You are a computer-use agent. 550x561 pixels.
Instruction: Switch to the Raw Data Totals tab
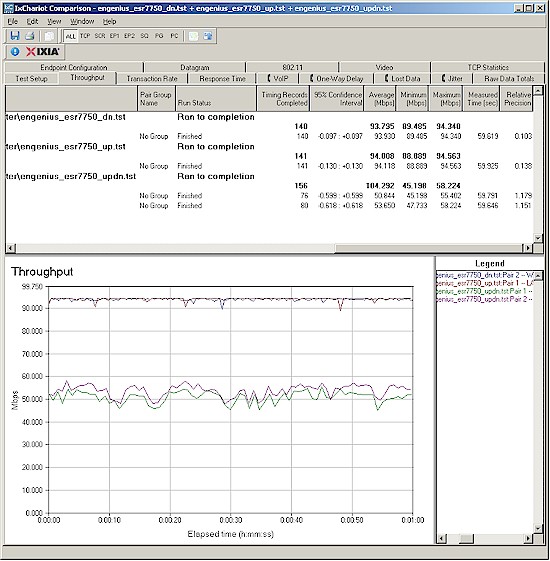click(x=509, y=78)
